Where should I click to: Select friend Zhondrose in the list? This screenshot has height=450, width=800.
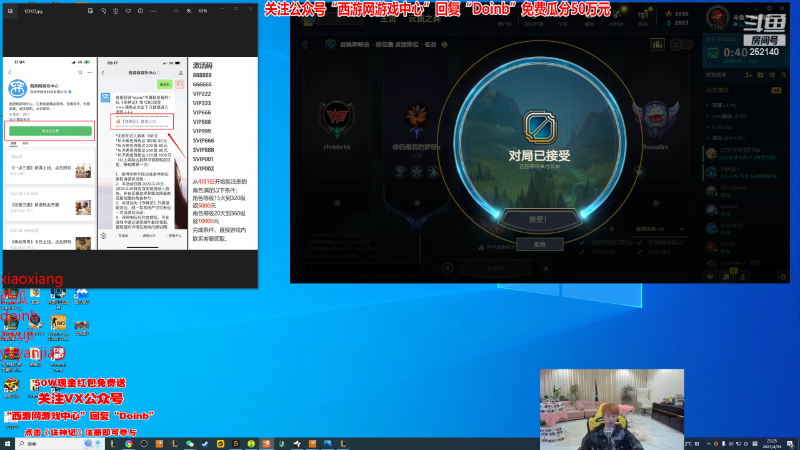pyautogui.click(x=745, y=191)
